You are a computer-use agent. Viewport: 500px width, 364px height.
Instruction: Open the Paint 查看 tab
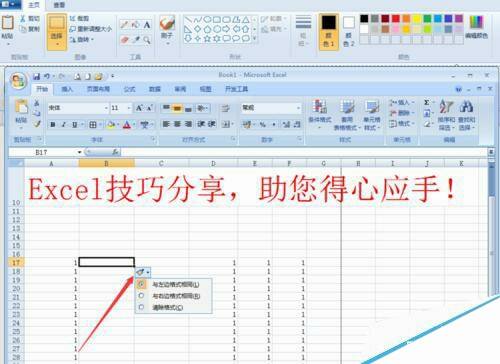coord(59,5)
